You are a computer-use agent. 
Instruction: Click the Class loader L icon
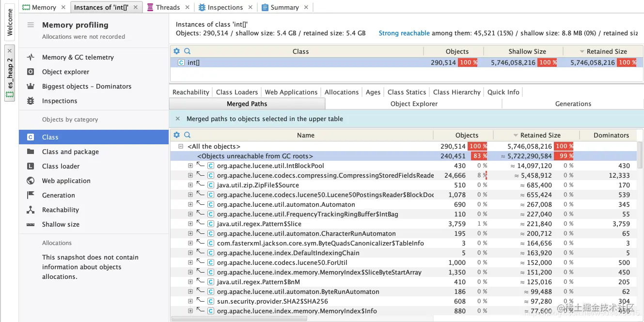(x=31, y=166)
